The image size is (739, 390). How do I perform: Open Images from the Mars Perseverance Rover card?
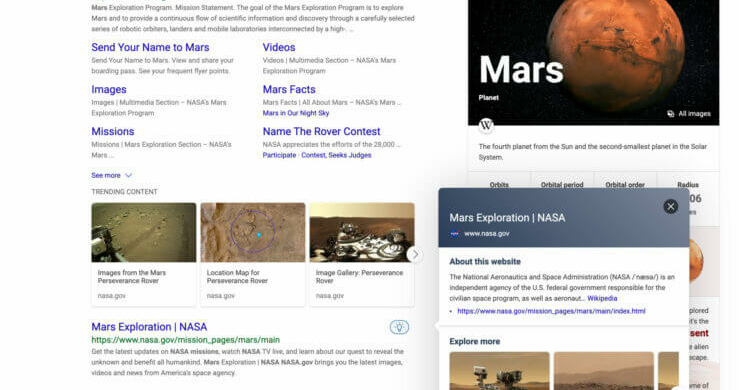pos(144,254)
